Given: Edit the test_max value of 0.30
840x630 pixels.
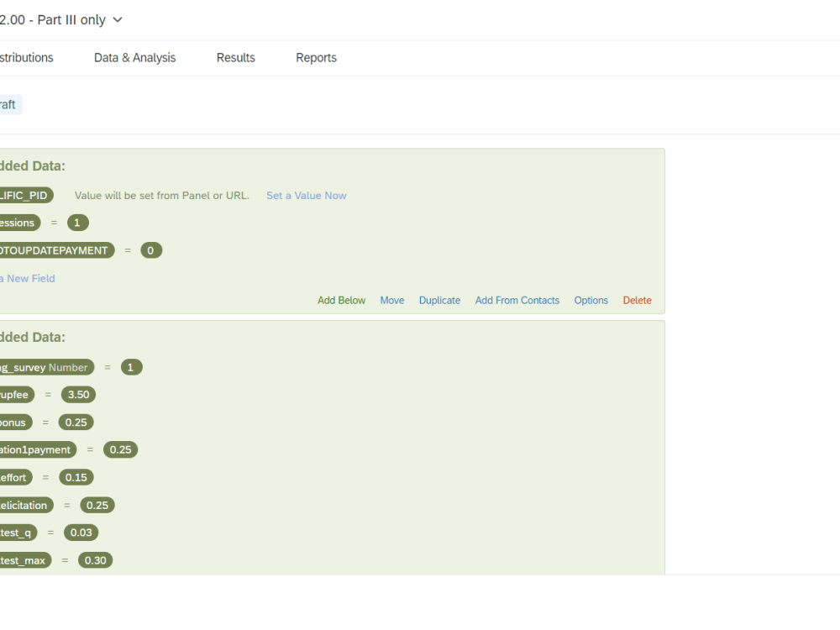Looking at the screenshot, I should point(95,559).
